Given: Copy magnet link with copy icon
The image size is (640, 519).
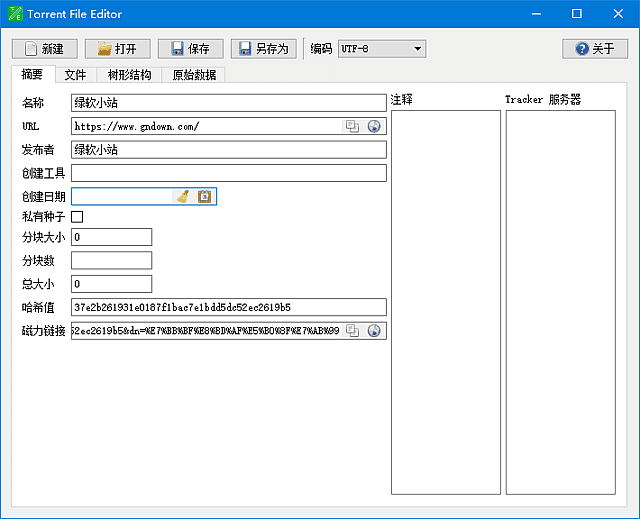Looking at the screenshot, I should (x=352, y=331).
